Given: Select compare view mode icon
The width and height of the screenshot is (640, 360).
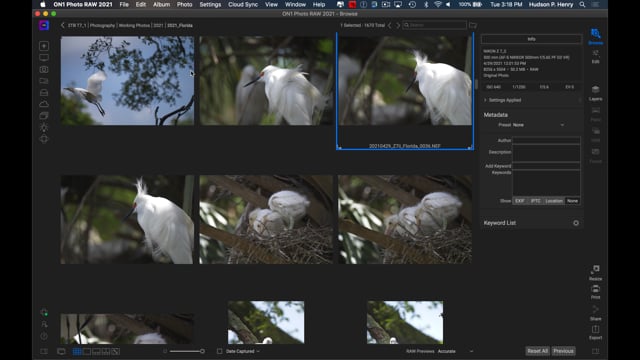Looking at the screenshot, I should coord(106,351).
